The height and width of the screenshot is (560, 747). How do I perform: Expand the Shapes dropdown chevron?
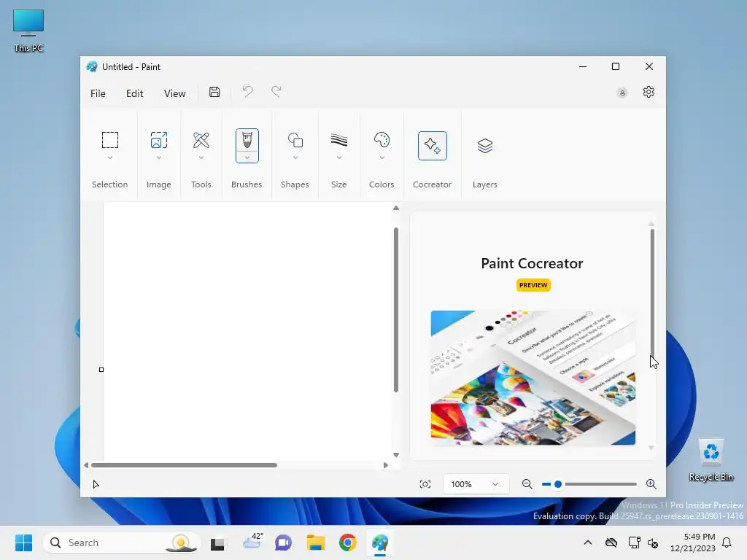pos(295,157)
